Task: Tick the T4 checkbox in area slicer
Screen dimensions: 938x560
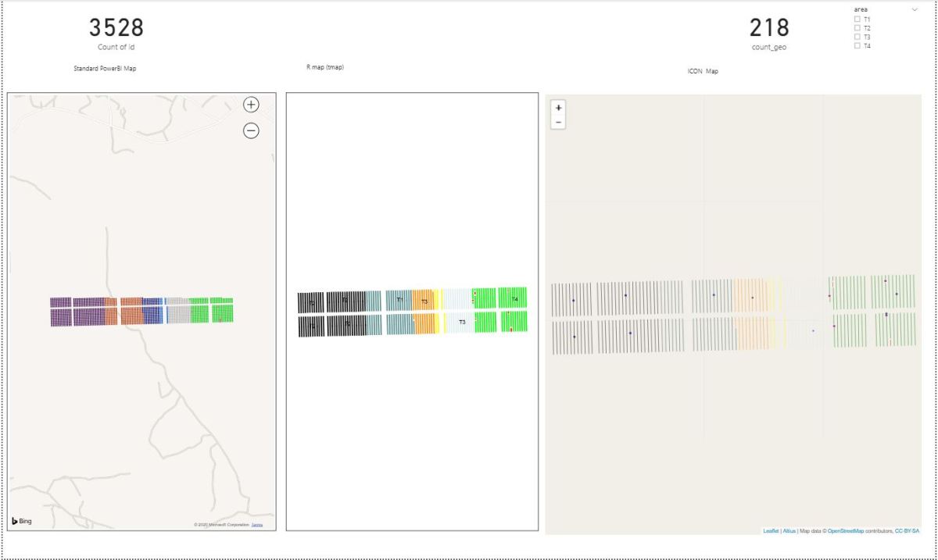Action: pos(857,46)
